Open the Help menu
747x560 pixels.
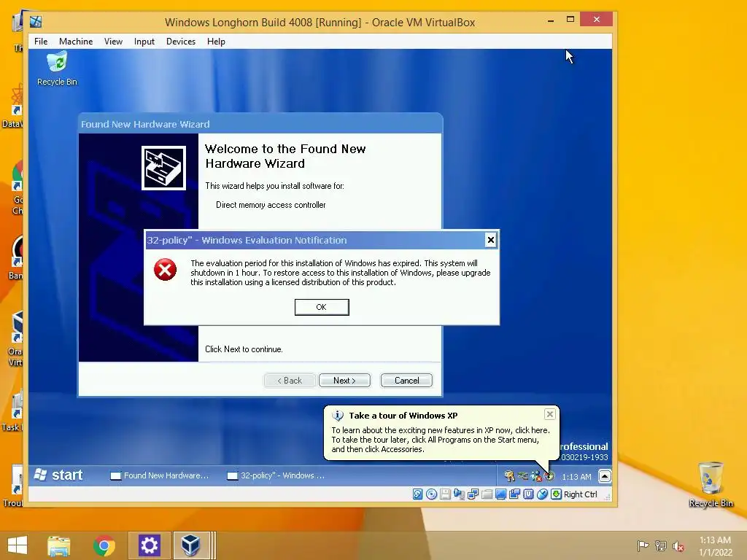pyautogui.click(x=216, y=42)
